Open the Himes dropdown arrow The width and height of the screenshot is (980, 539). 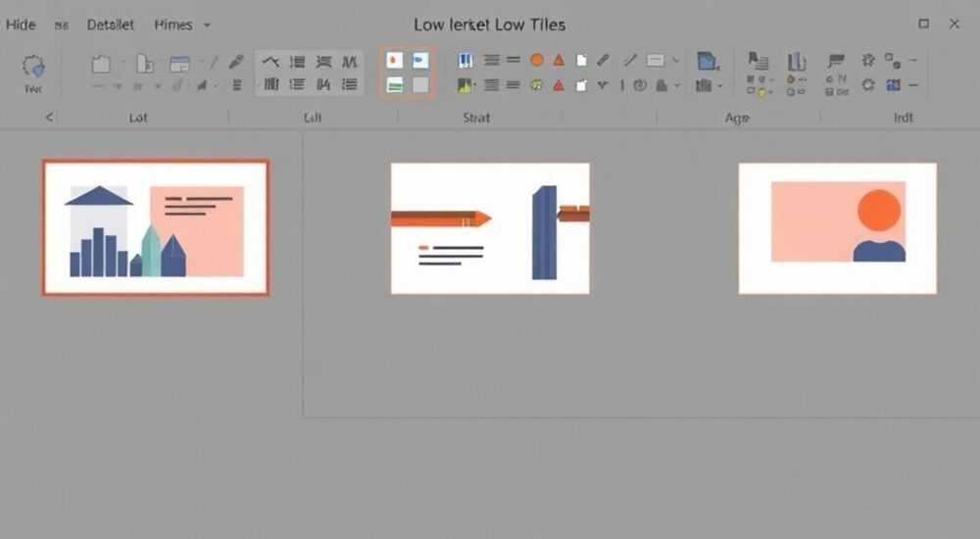207,25
